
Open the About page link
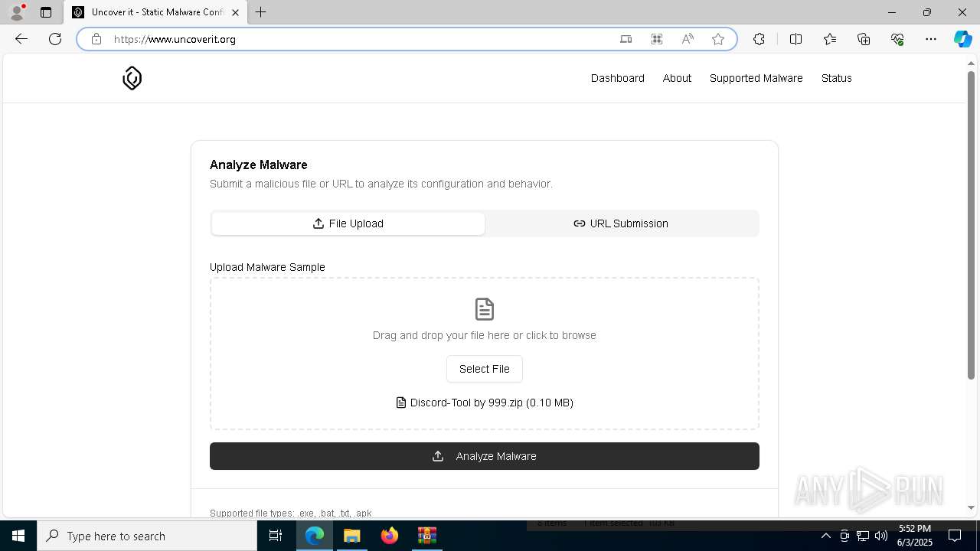click(x=677, y=78)
